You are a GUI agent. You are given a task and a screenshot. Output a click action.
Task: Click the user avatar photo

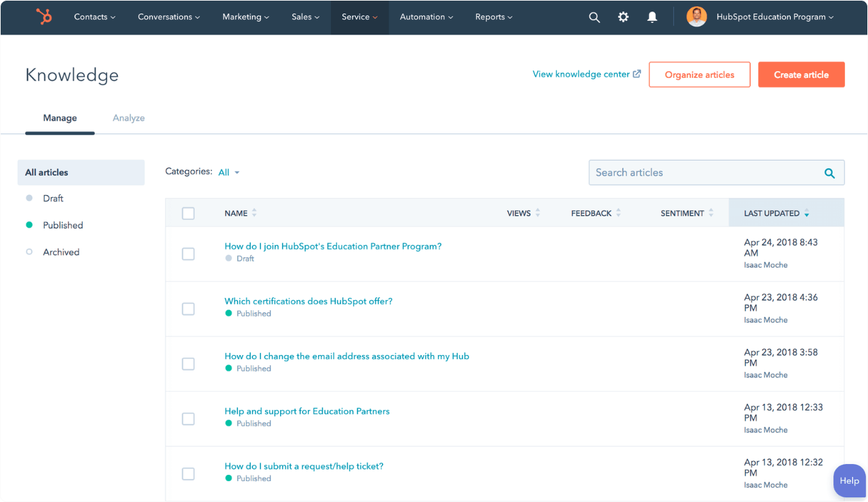click(x=696, y=17)
